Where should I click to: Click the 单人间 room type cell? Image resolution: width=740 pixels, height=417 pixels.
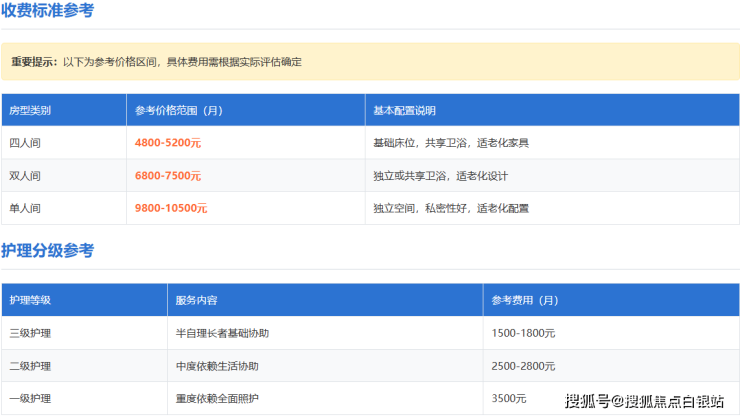[x=25, y=208]
